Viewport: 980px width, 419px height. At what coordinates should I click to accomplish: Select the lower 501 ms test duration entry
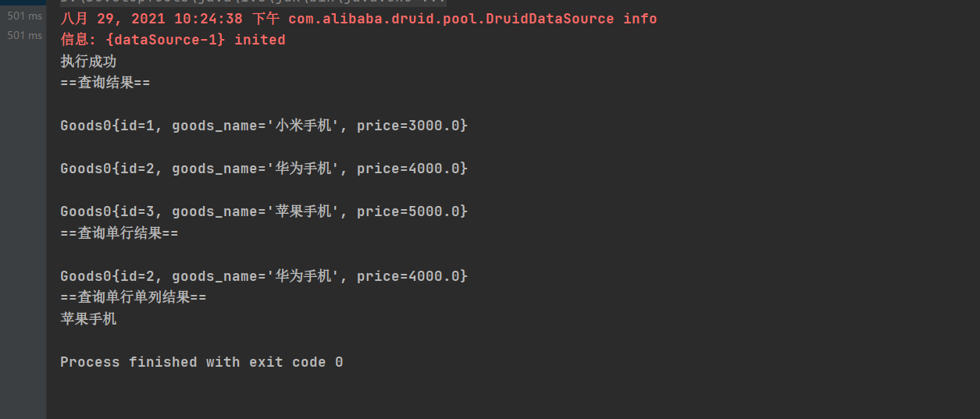(x=24, y=35)
